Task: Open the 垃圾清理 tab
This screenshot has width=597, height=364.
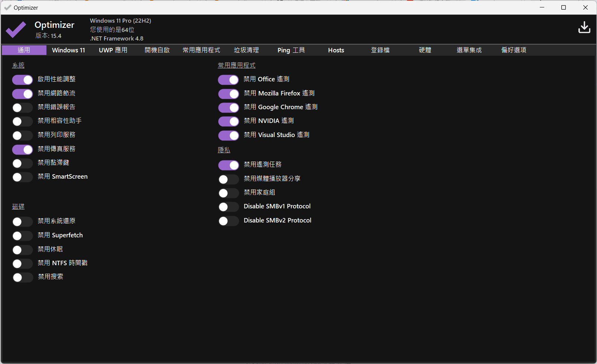Action: tap(246, 50)
